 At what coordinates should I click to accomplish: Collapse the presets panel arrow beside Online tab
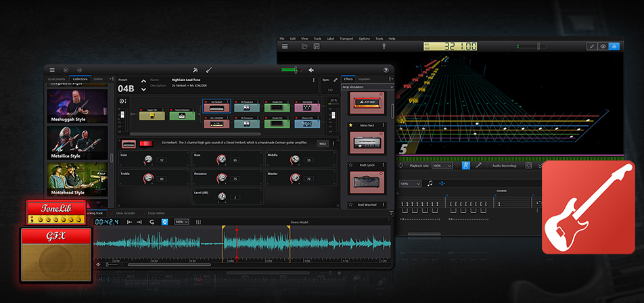pos(111,79)
